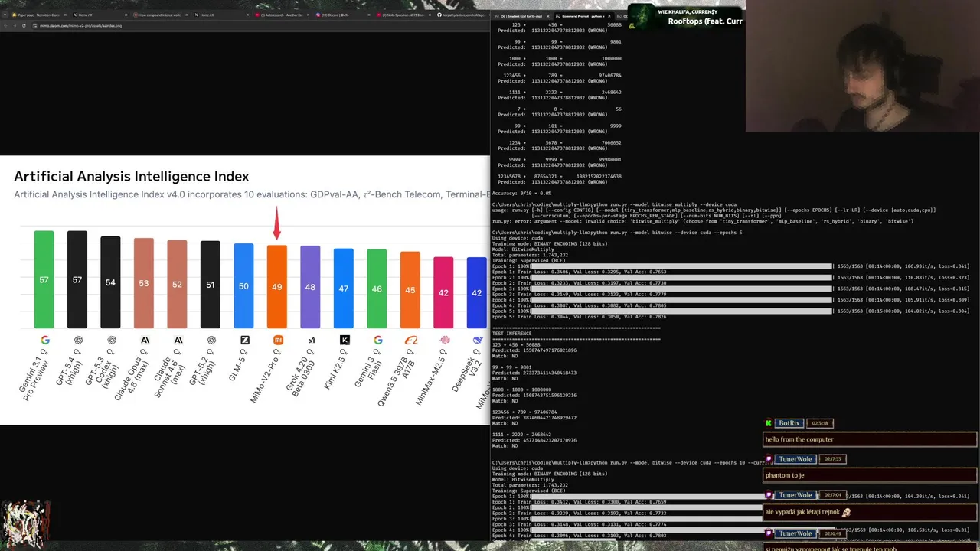Close Command Prompt - python terminal tab
The height and width of the screenshot is (551, 980).
tap(609, 16)
